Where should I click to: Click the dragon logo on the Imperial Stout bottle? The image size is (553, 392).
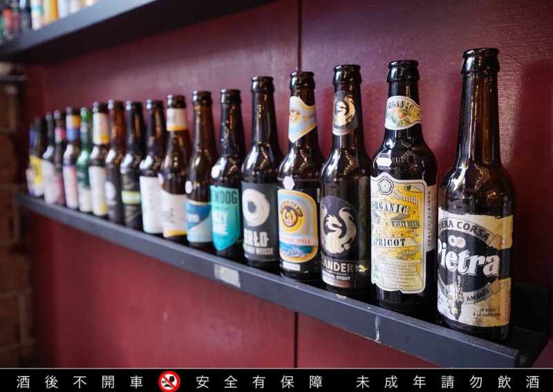tap(337, 226)
